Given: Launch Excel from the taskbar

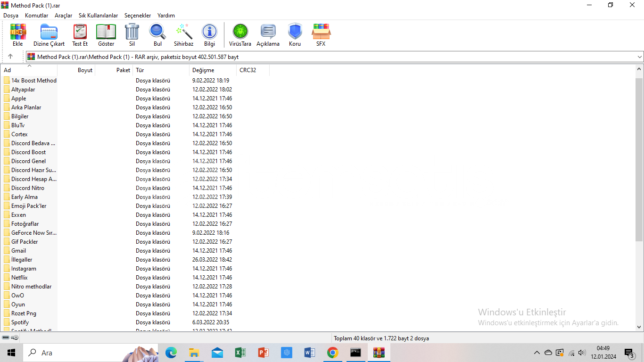Looking at the screenshot, I should coord(240,353).
